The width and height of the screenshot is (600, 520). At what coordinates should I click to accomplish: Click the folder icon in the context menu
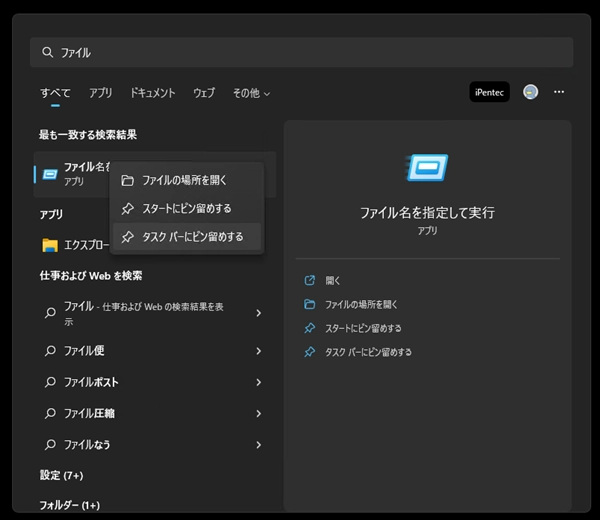coord(127,180)
